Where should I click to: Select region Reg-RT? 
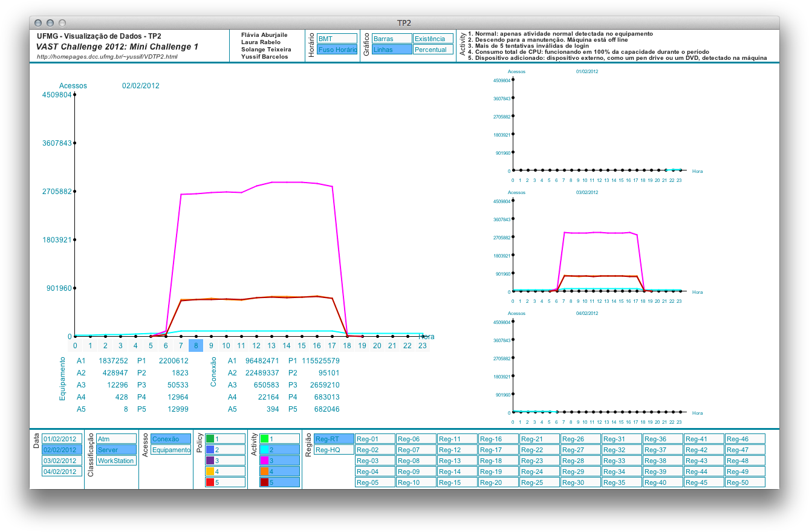(334, 439)
